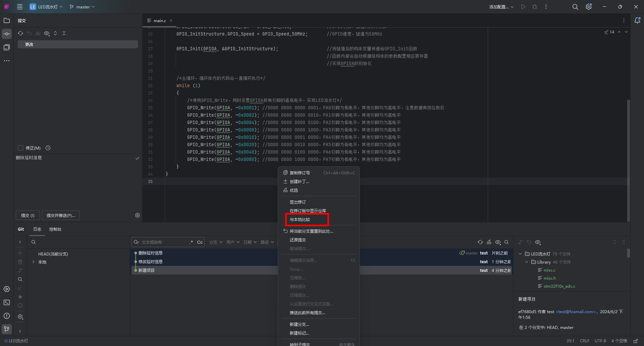Open notifications bell icon

point(637,20)
